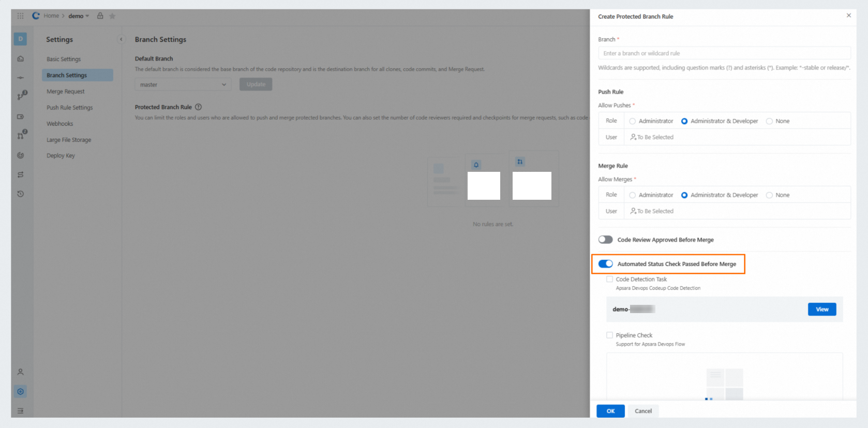This screenshot has height=428, width=868.
Task: Open the spiral code detection sidebar icon
Action: click(x=21, y=155)
